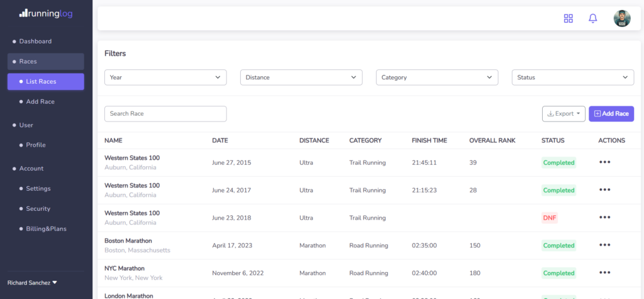Click the Search Race input field
The width and height of the screenshot is (644, 299).
pyautogui.click(x=165, y=114)
